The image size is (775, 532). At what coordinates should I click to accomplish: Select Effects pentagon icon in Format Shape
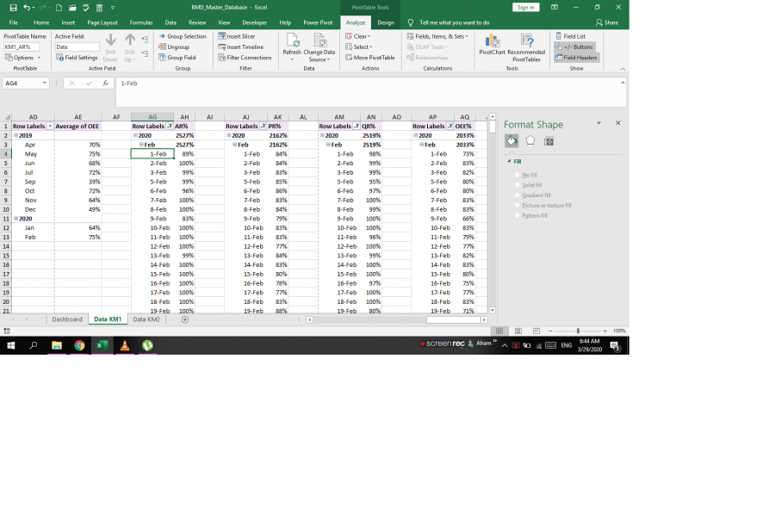click(530, 141)
